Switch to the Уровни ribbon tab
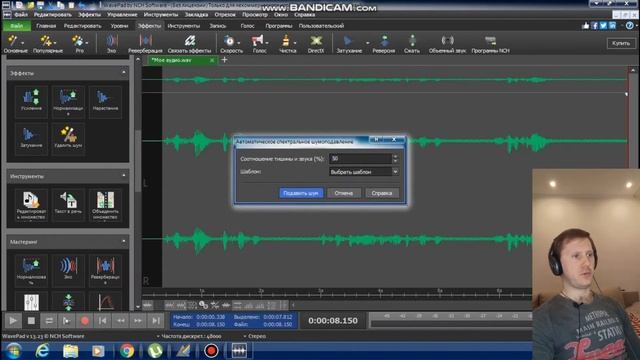This screenshot has width=640, height=360. [119, 26]
